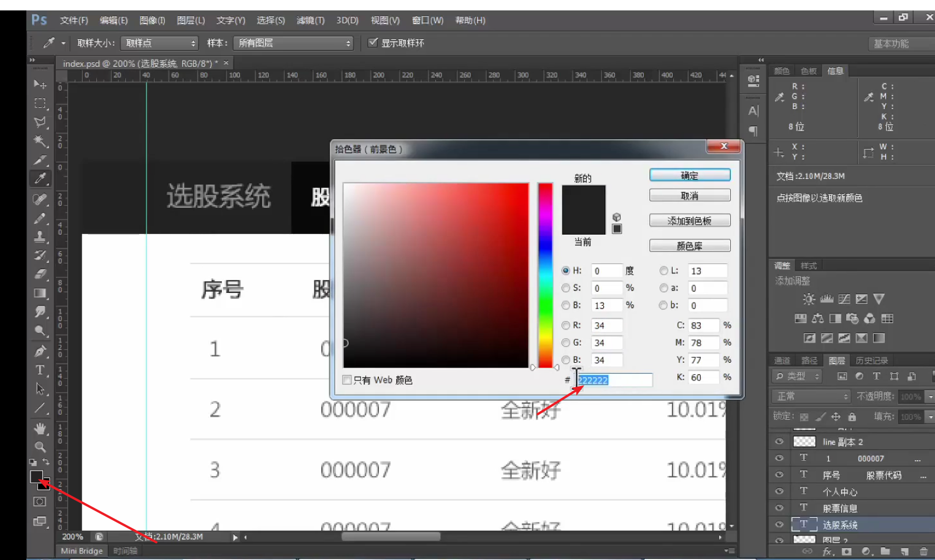Select the Eyedropper tool in toolbox
The width and height of the screenshot is (935, 560).
(40, 179)
